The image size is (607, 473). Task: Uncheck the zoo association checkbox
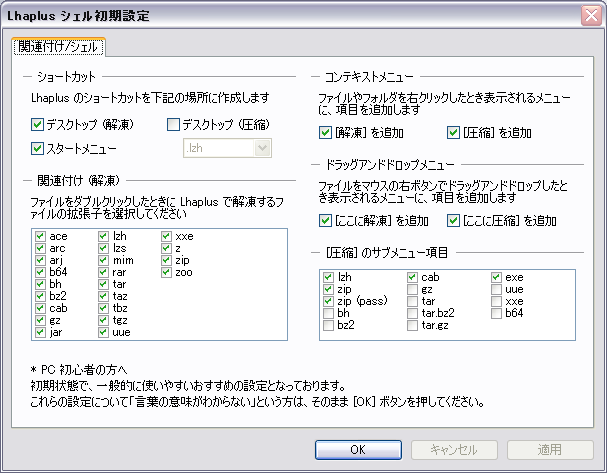[166, 272]
